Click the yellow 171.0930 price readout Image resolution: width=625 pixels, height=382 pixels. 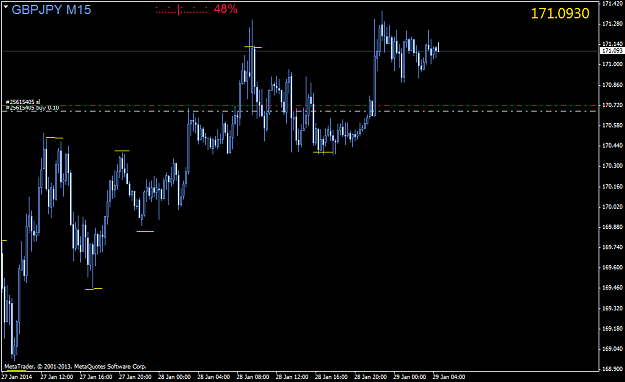click(560, 14)
